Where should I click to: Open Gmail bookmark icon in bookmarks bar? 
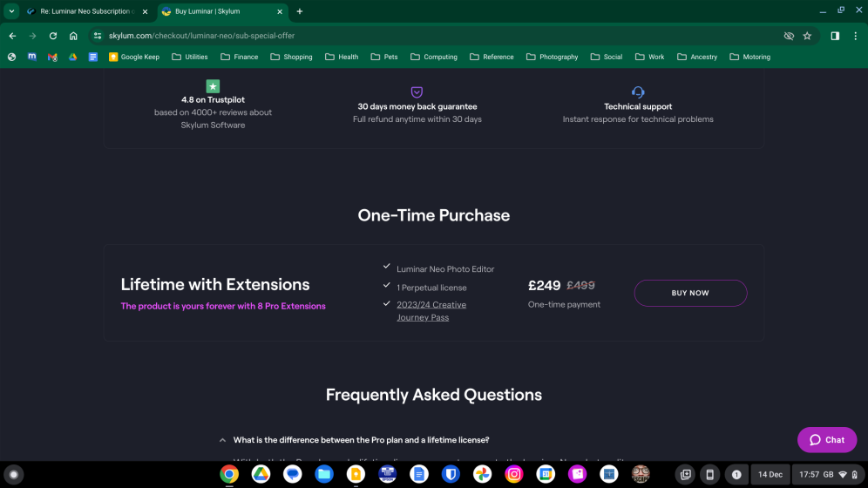click(x=52, y=57)
